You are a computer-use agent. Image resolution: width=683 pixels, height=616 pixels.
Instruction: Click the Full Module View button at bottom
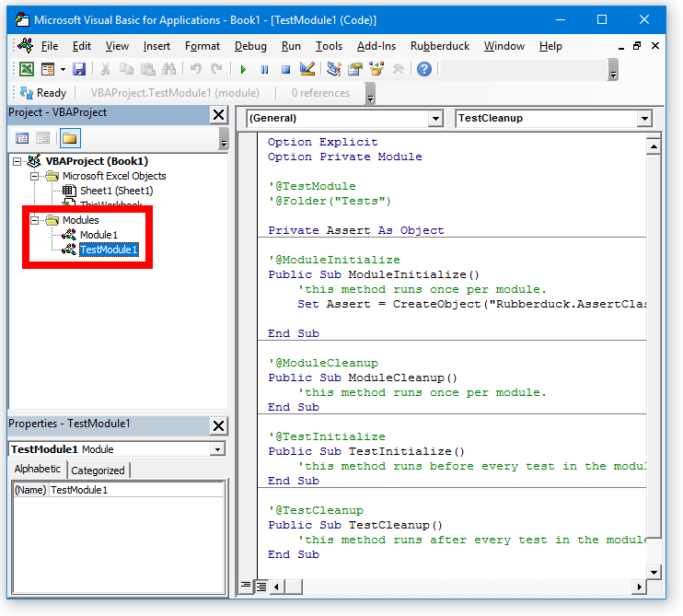(261, 587)
